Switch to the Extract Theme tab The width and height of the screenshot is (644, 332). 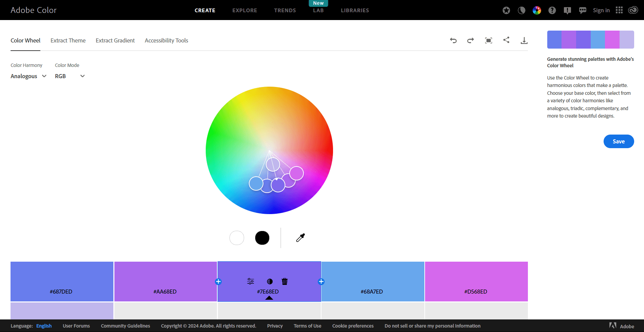[68, 40]
